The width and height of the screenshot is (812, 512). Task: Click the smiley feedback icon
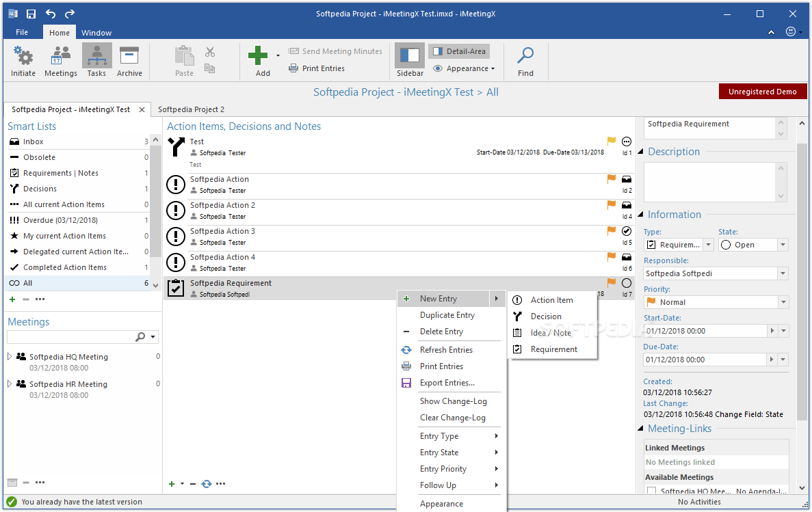coord(791,31)
